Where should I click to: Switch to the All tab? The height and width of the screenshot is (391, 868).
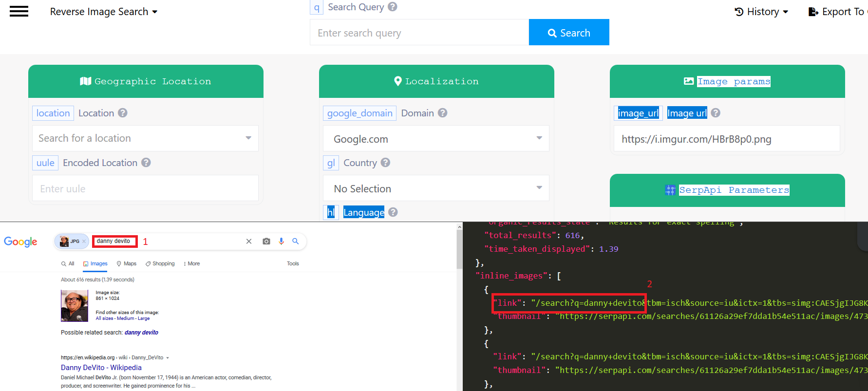68,263
